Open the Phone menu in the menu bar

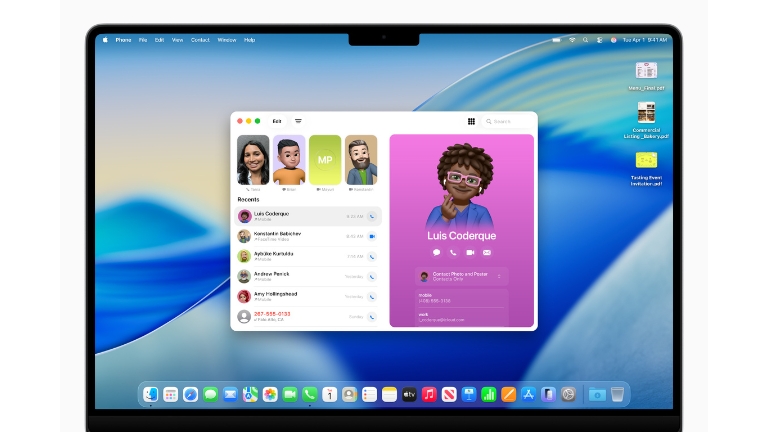123,40
